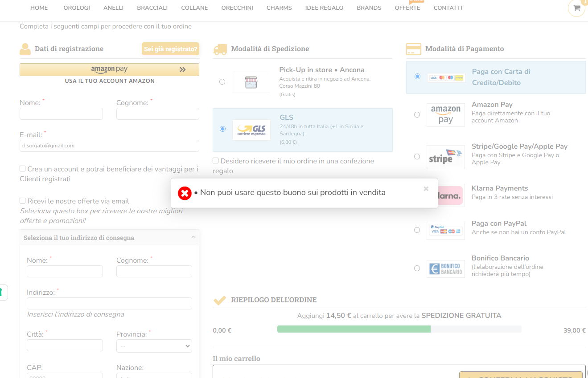This screenshot has height=378, width=588.
Task: Open BRANDS menu item
Action: (x=369, y=8)
